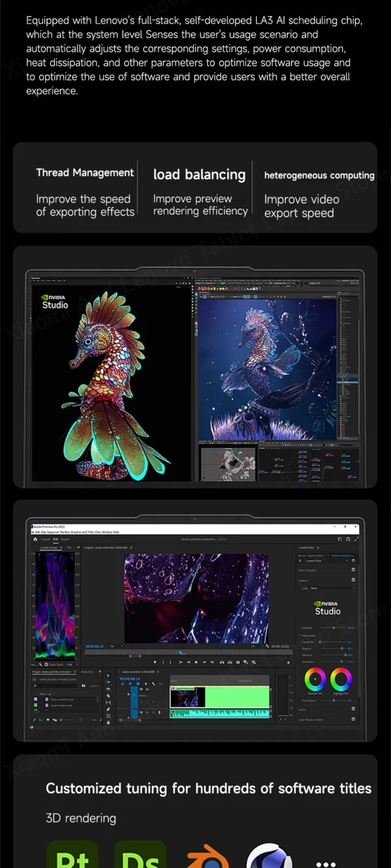
Task: Adjust the Tint Balance slider
Action: pos(333,700)
